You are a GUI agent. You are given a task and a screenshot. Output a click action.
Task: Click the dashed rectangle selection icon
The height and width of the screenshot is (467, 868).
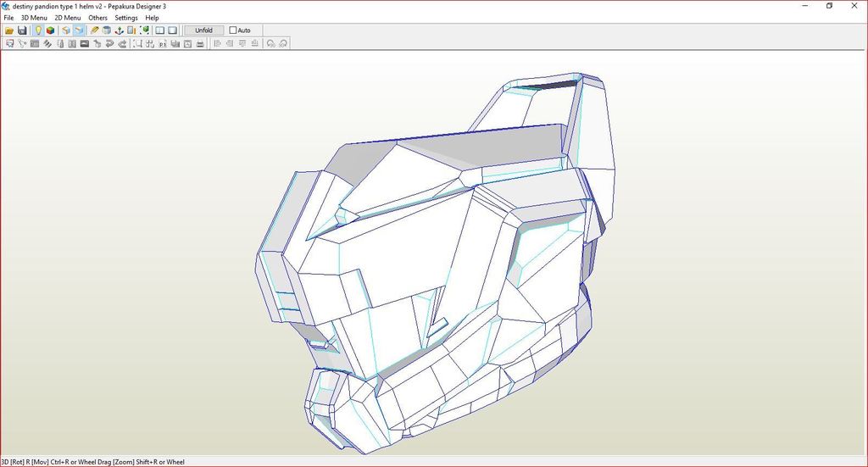click(x=137, y=44)
